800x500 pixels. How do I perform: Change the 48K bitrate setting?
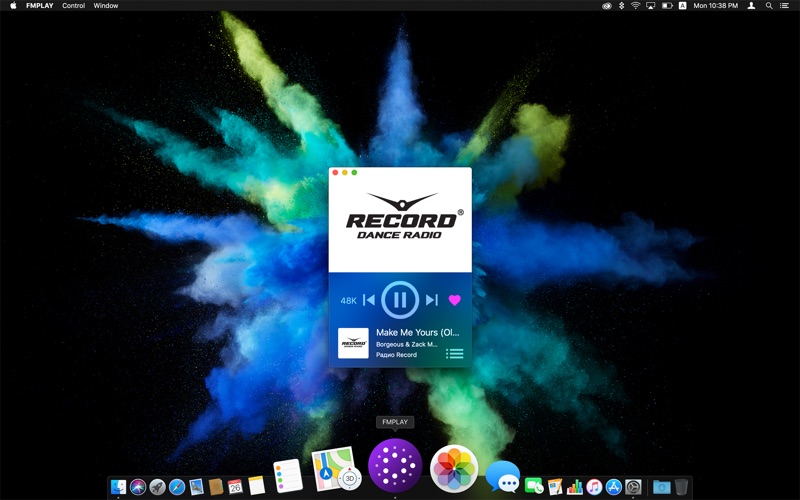[x=348, y=301]
